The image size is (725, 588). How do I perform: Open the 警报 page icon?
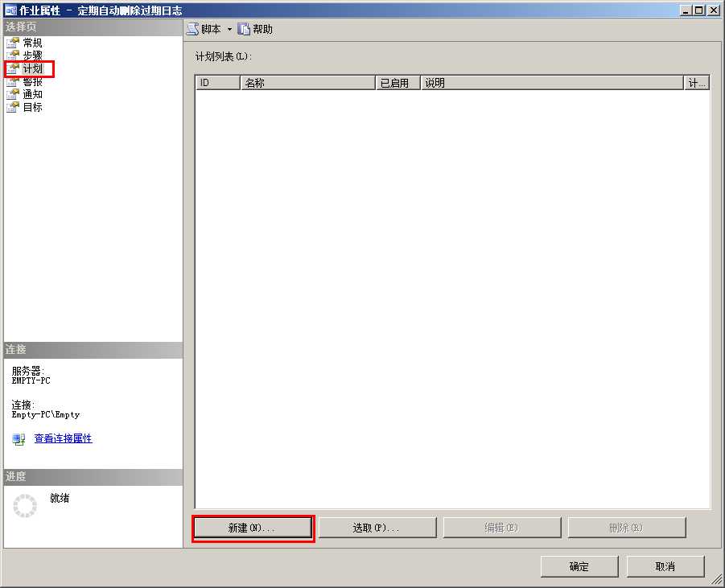(13, 81)
